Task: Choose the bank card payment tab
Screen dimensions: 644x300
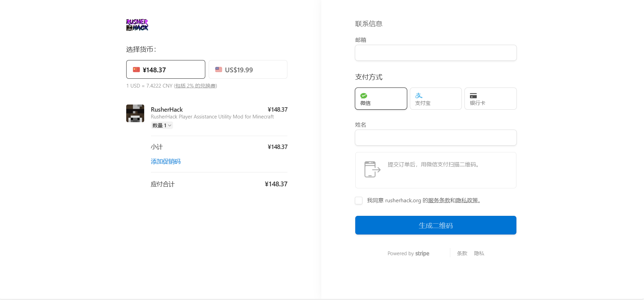Action: coord(490,99)
